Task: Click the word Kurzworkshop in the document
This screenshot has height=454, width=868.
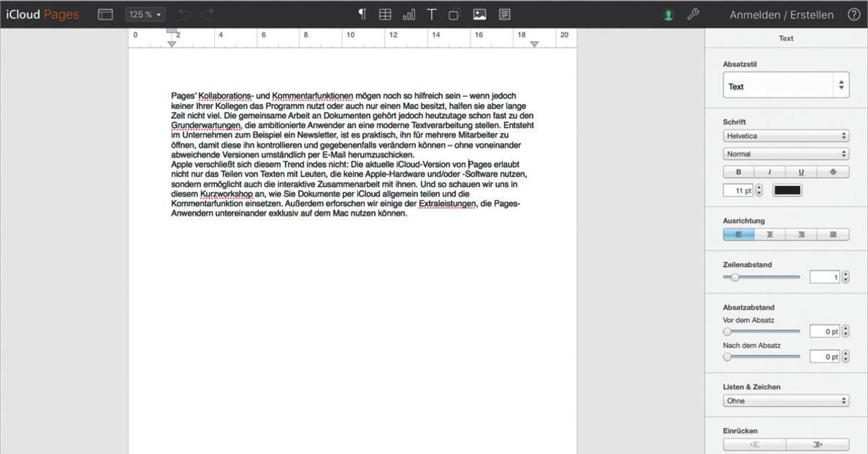Action: [x=226, y=194]
